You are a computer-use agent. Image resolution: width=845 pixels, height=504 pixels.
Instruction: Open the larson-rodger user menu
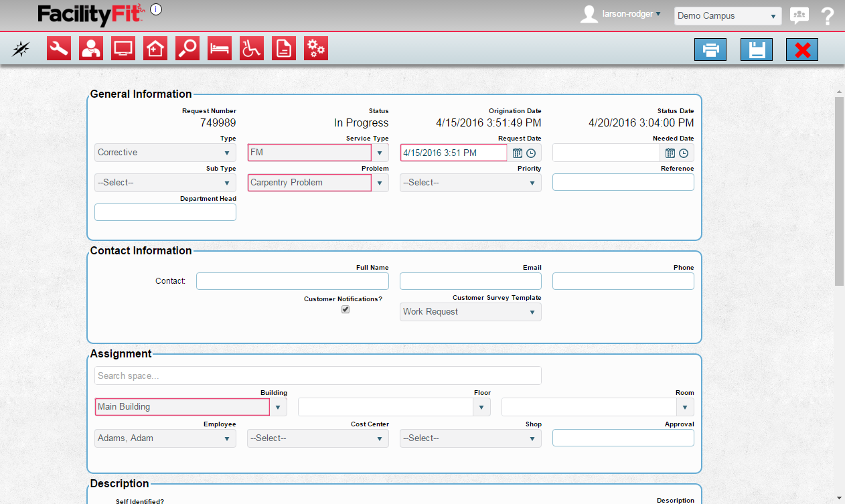631,14
